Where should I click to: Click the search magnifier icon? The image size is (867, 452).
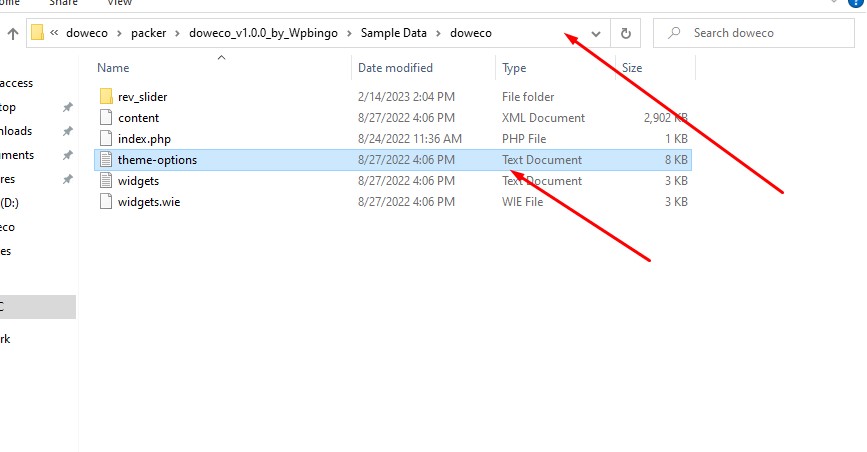coord(673,33)
